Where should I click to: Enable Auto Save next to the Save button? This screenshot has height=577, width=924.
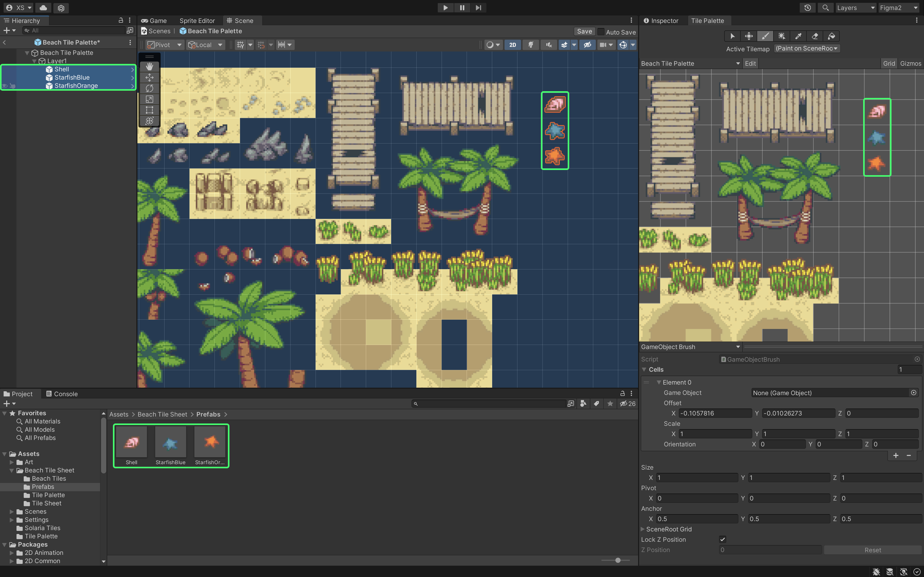coord(601,32)
